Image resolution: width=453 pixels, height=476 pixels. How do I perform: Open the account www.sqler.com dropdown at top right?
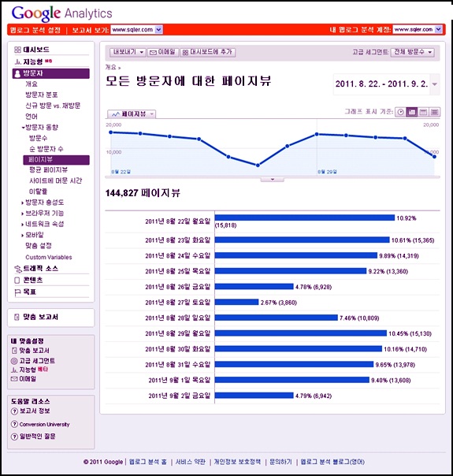418,29
